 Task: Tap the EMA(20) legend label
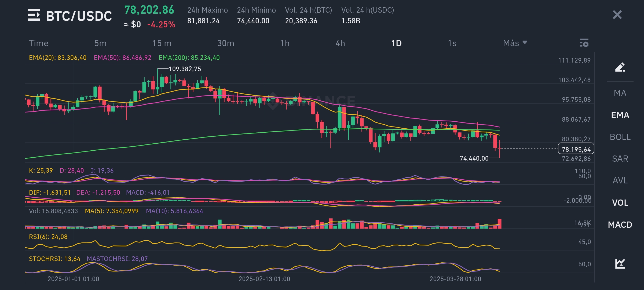[x=58, y=58]
